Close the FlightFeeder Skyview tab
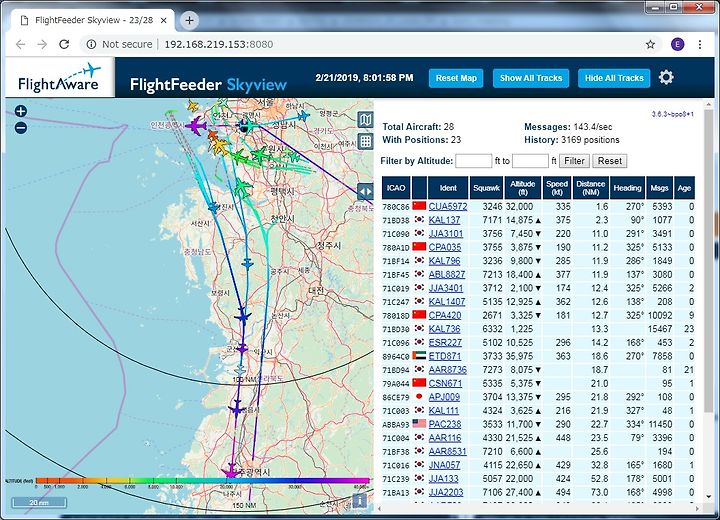The width and height of the screenshot is (720, 520). (x=163, y=20)
